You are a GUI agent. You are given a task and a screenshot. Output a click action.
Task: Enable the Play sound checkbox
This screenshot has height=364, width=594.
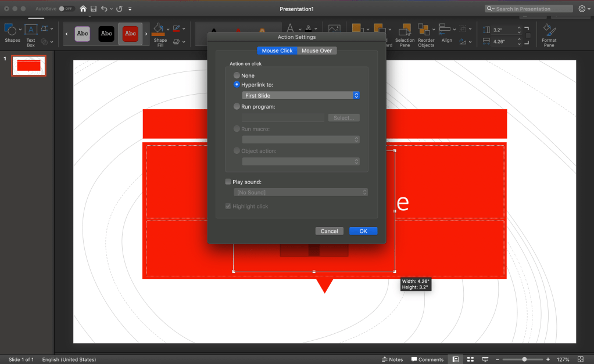(x=228, y=182)
